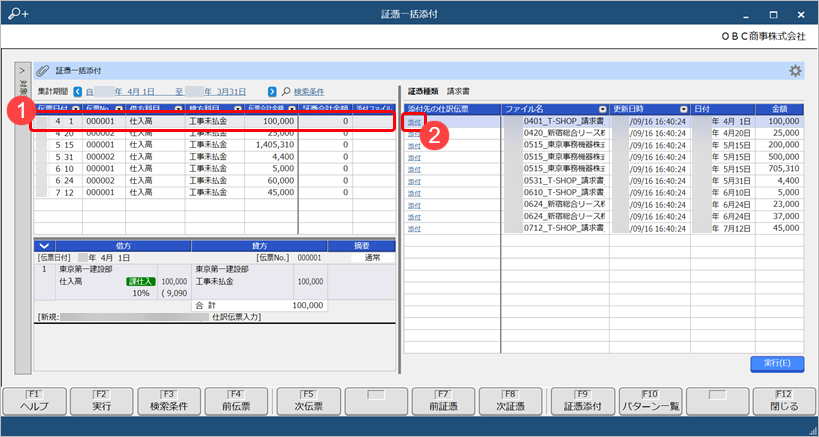This screenshot has height=437, width=819.
Task: Click 添付 link for 0624 file of 23,000
Action: [x=414, y=205]
